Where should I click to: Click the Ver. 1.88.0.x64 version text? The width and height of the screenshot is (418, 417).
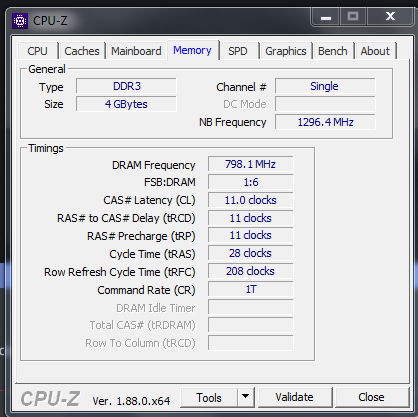131,401
